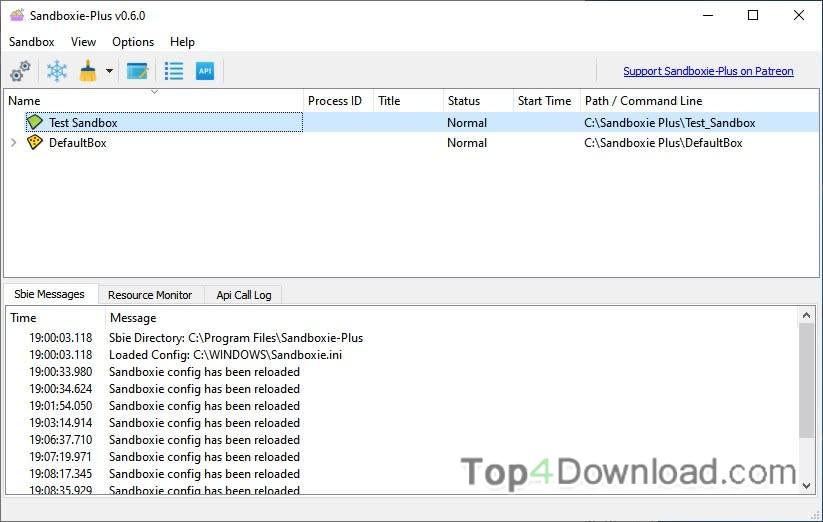Select the 19:06:37.710 log entry
823x522 pixels.
point(402,440)
